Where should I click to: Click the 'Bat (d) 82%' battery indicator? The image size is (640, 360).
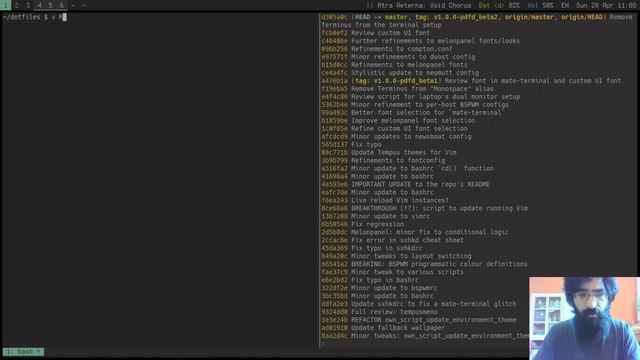(499, 6)
